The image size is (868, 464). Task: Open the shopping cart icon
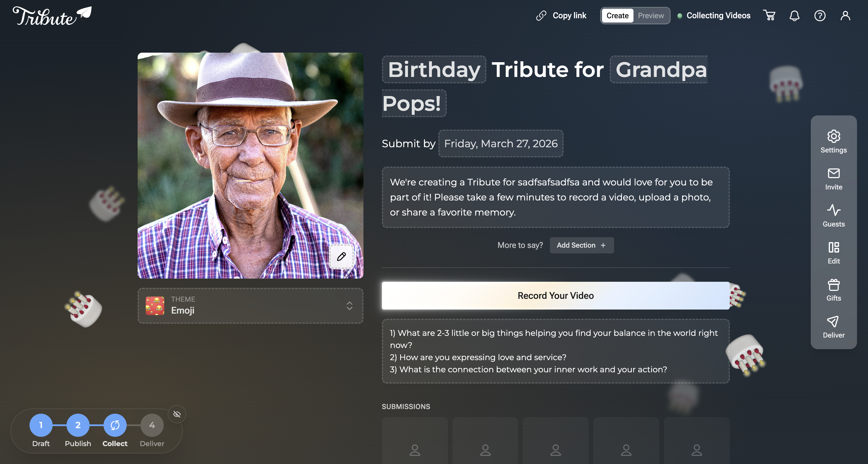click(x=769, y=16)
